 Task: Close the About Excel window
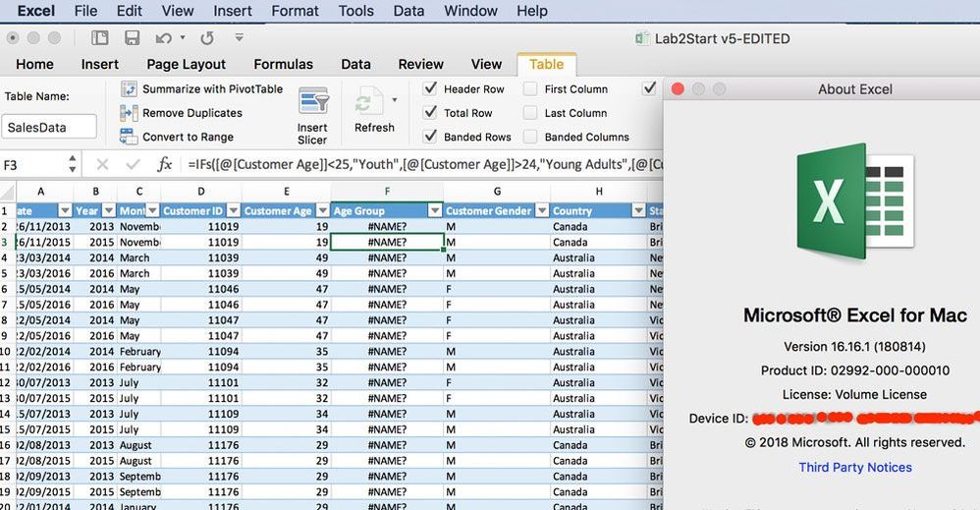(678, 88)
